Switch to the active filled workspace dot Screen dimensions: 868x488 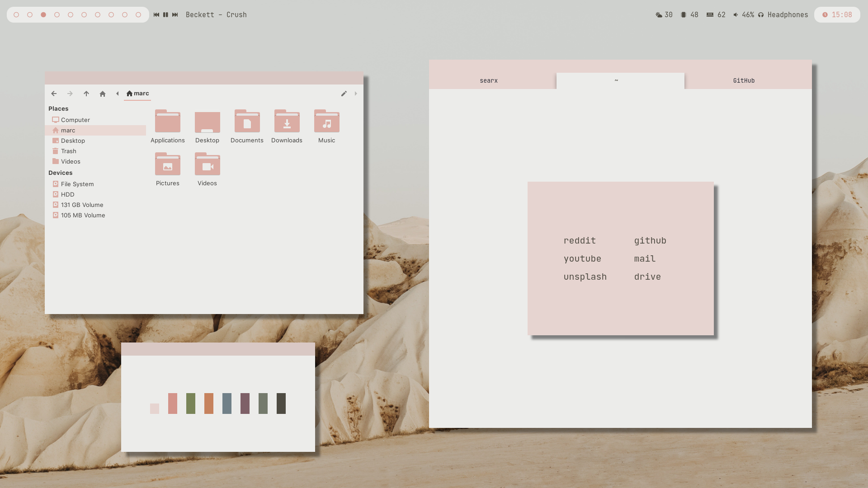pos(43,15)
